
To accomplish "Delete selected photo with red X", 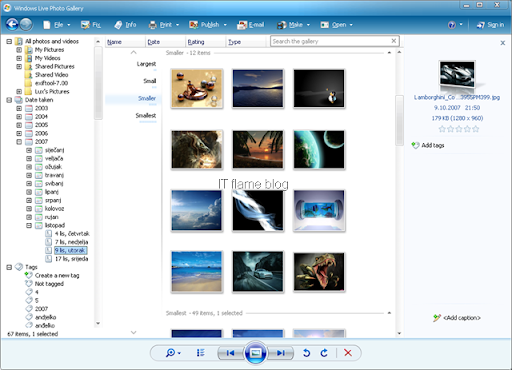I will 348,353.
